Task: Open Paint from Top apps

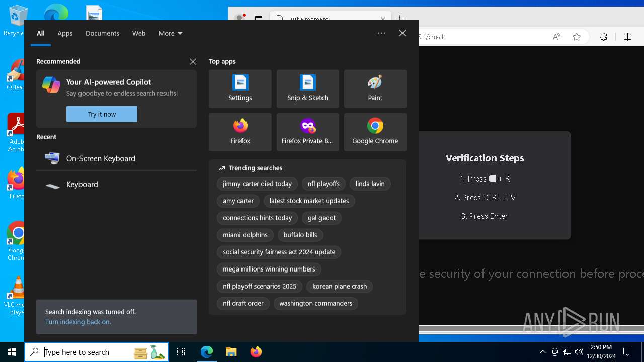Action: tap(375, 89)
